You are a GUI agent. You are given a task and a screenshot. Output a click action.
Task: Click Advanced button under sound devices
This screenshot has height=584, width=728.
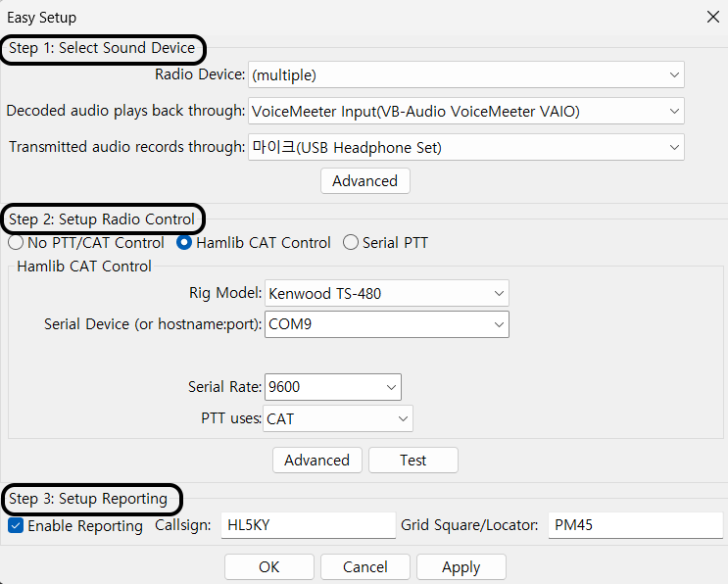pyautogui.click(x=364, y=181)
